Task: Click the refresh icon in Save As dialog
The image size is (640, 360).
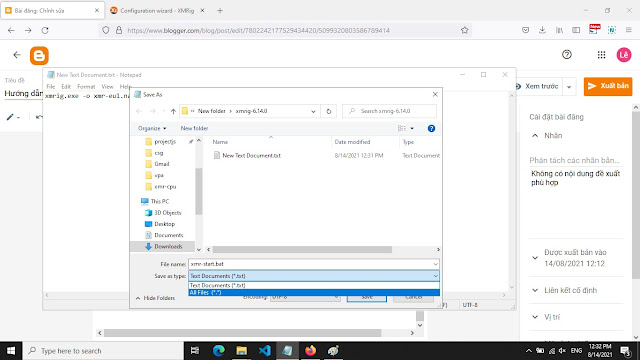Action: (329, 111)
